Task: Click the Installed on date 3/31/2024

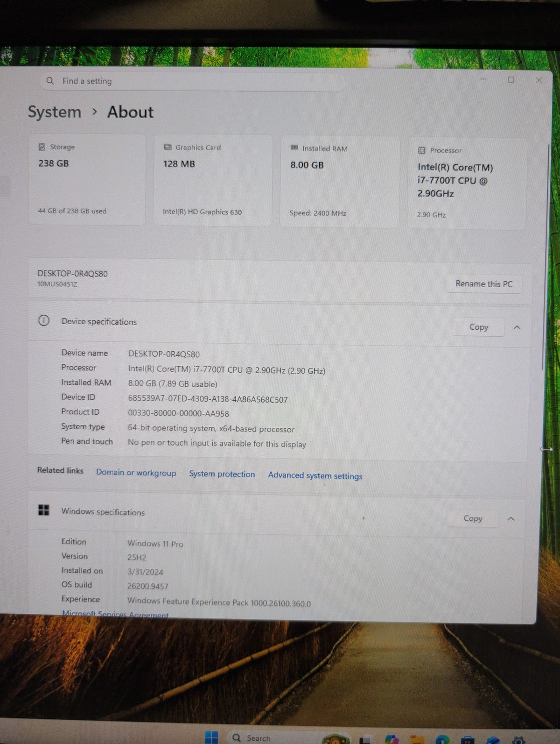Action: pyautogui.click(x=145, y=572)
